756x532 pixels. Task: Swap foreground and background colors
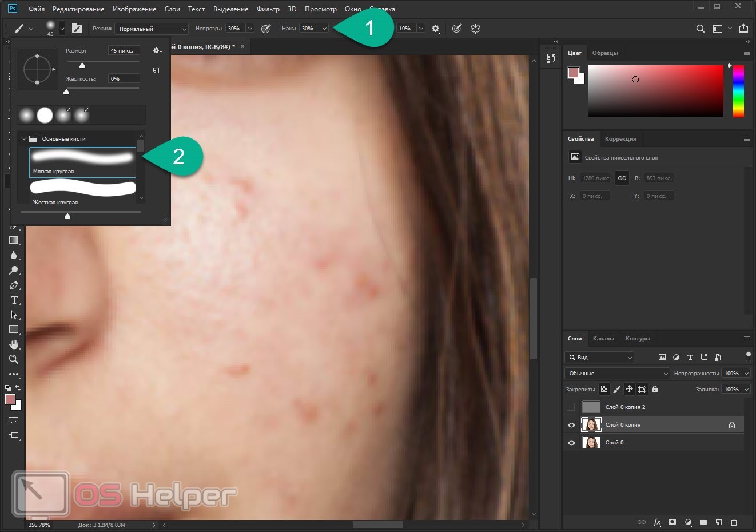point(18,387)
